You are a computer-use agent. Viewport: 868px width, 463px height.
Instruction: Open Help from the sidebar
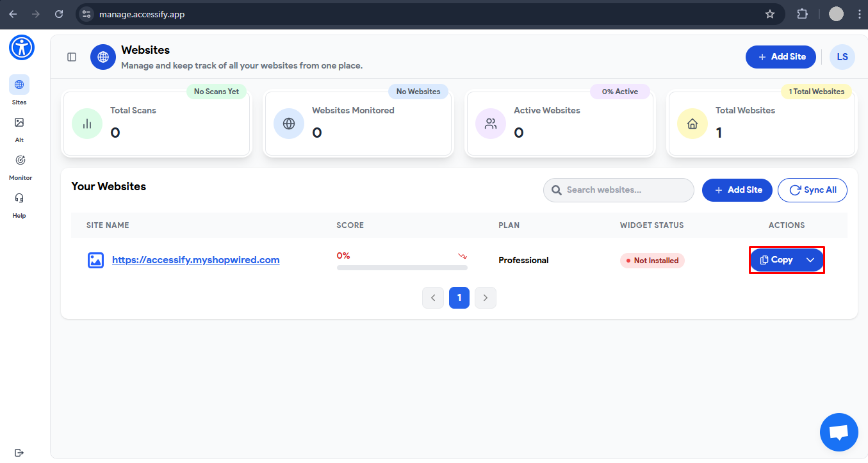[19, 199]
